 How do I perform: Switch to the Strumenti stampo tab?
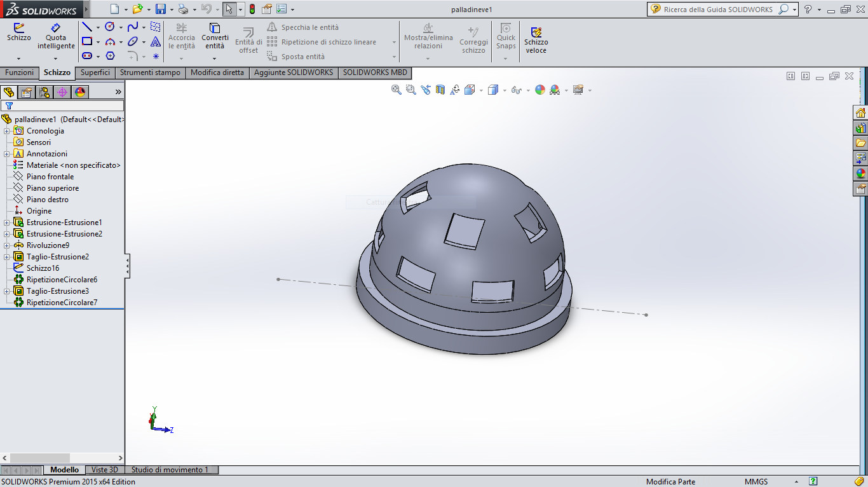point(150,72)
